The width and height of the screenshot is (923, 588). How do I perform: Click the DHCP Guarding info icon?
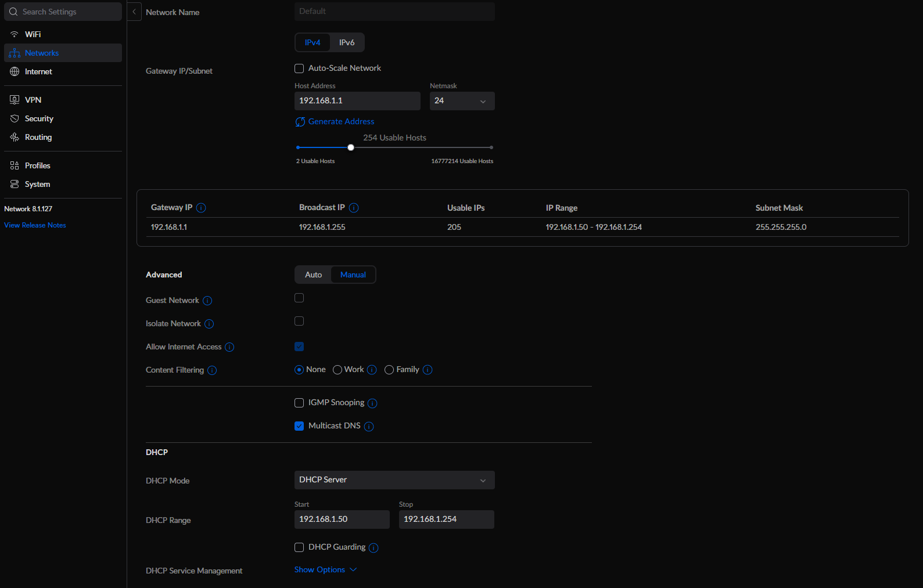[373, 548]
